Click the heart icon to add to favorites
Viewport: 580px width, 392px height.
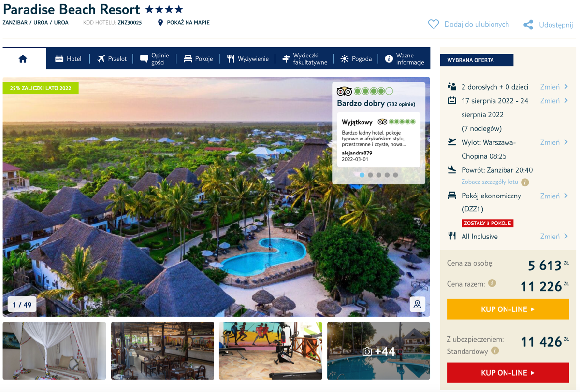[x=434, y=24]
